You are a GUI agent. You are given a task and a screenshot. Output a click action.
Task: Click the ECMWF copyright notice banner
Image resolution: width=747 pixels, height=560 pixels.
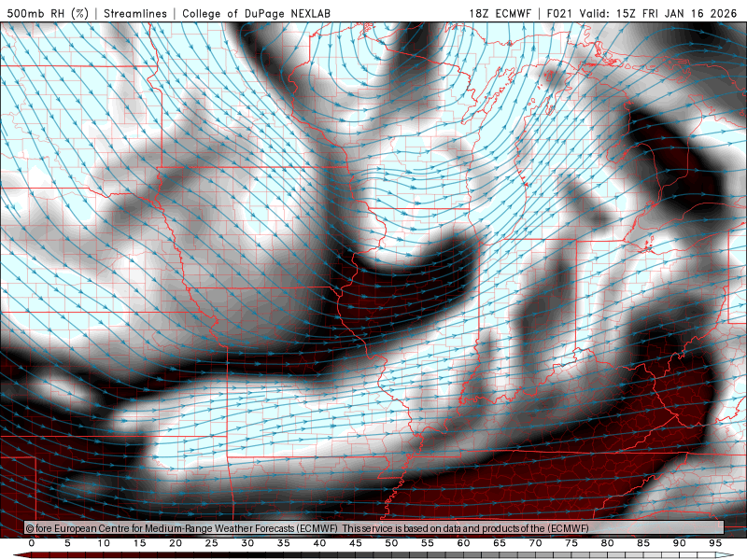coord(374,528)
